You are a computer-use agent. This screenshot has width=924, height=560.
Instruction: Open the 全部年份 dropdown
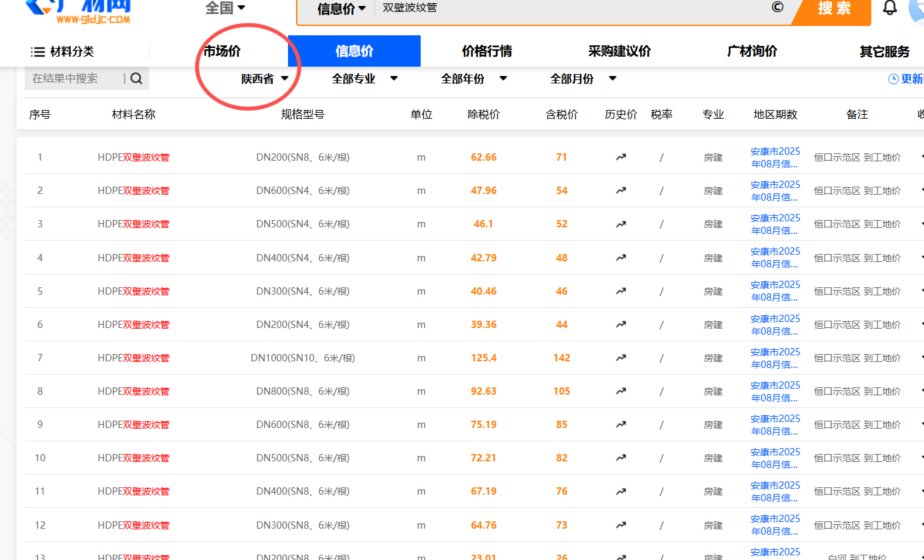474,78
